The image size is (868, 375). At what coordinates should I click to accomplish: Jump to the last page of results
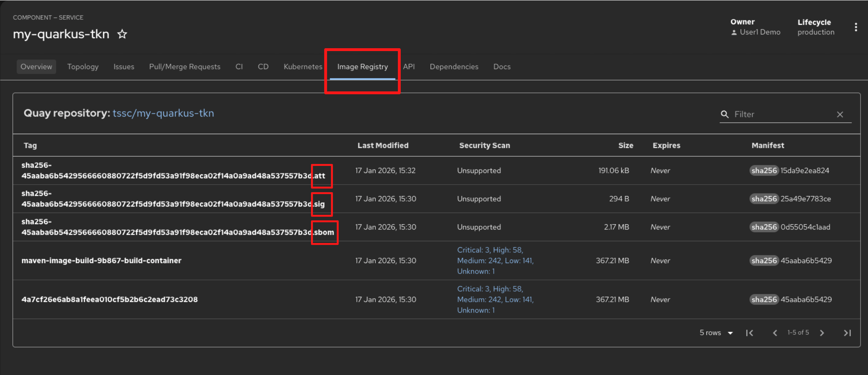coord(847,333)
